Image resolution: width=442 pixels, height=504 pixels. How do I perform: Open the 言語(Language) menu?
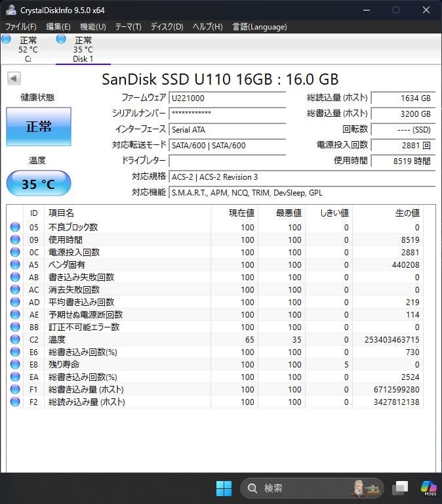pos(260,27)
